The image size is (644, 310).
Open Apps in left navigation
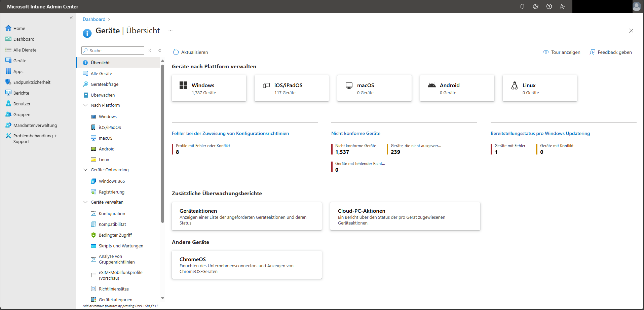tap(18, 71)
